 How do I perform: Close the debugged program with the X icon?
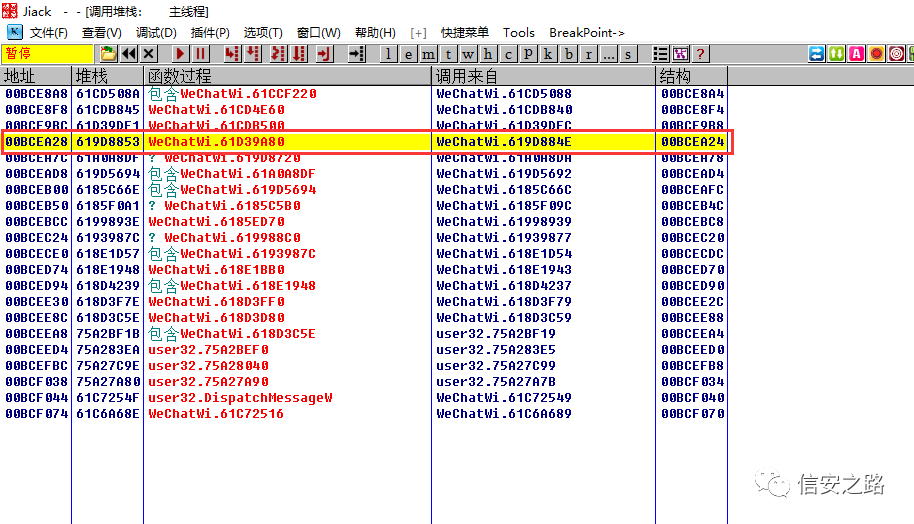pyautogui.click(x=149, y=54)
